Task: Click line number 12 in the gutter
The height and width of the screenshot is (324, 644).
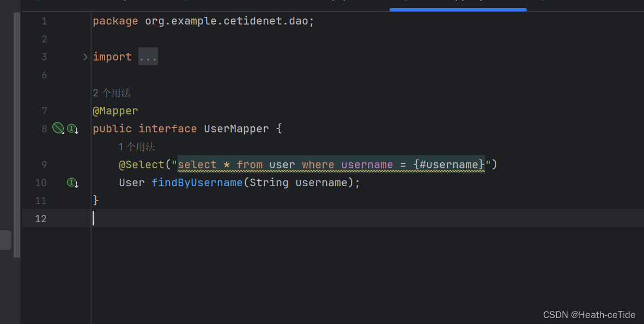Action: pyautogui.click(x=41, y=218)
